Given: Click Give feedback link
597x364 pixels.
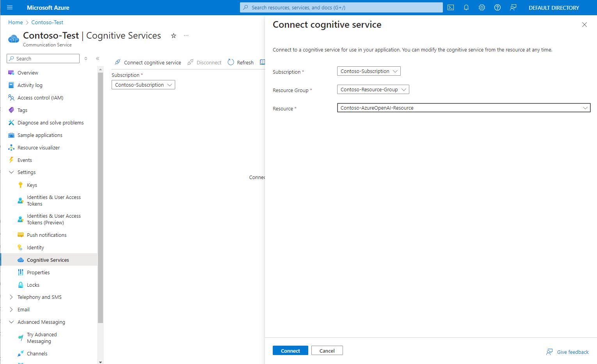Looking at the screenshot, I should click(x=568, y=352).
